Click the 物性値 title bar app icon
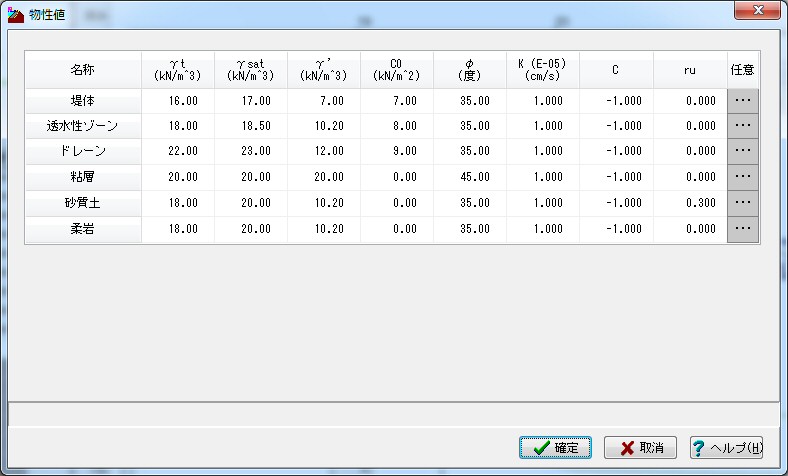Image resolution: width=788 pixels, height=476 pixels. pos(16,15)
